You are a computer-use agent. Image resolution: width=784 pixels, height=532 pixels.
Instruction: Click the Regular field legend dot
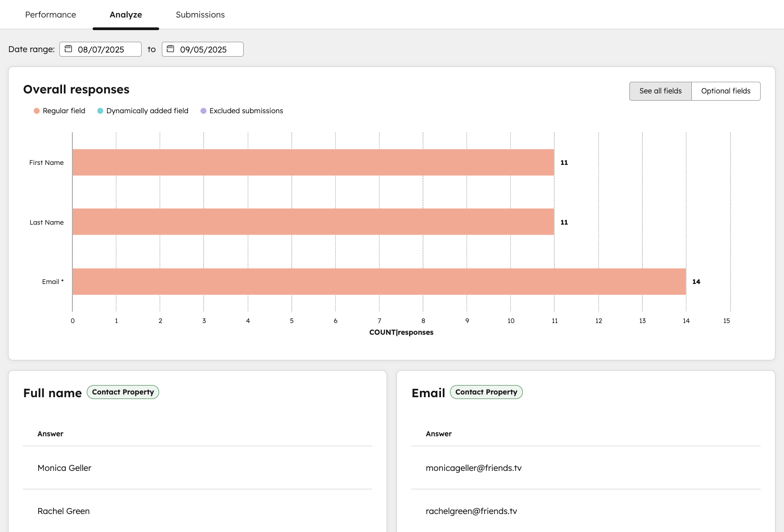click(36, 111)
